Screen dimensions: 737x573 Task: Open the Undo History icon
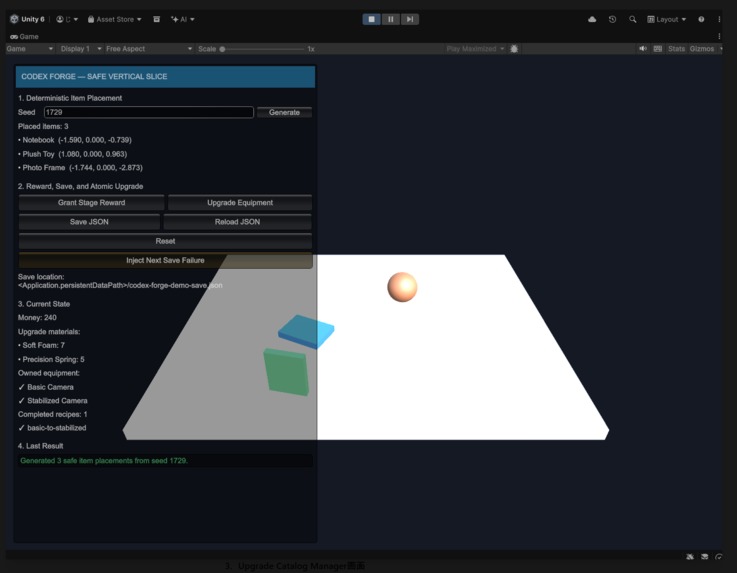(x=612, y=19)
